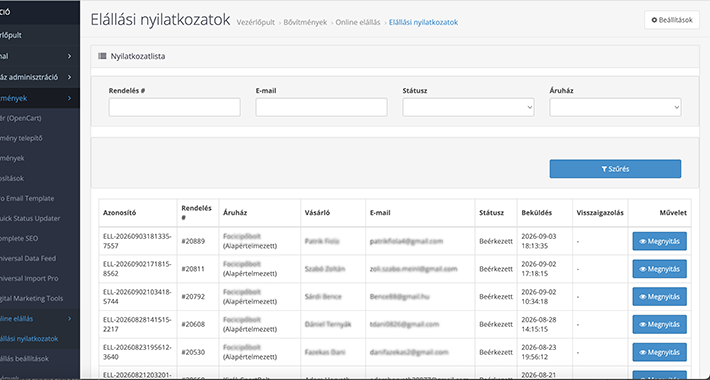Open Elállás beállítások in the sidebar
710x380 pixels.
(24, 359)
